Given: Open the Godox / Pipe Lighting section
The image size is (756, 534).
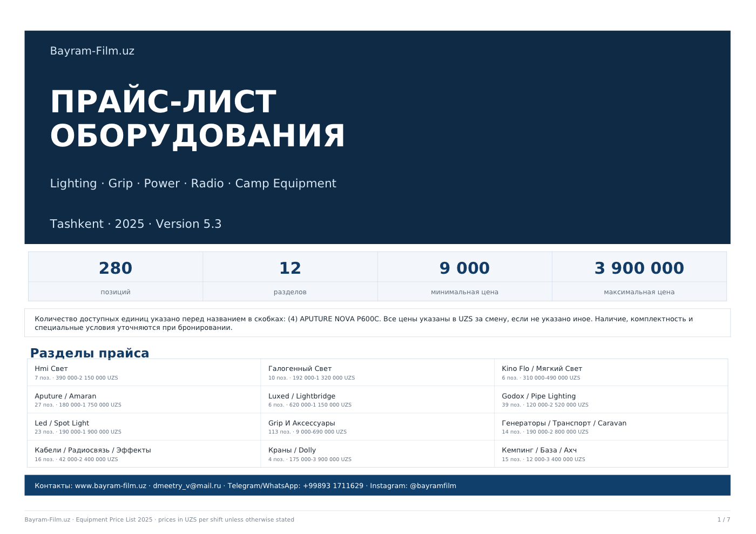Looking at the screenshot, I should pos(611,400).
